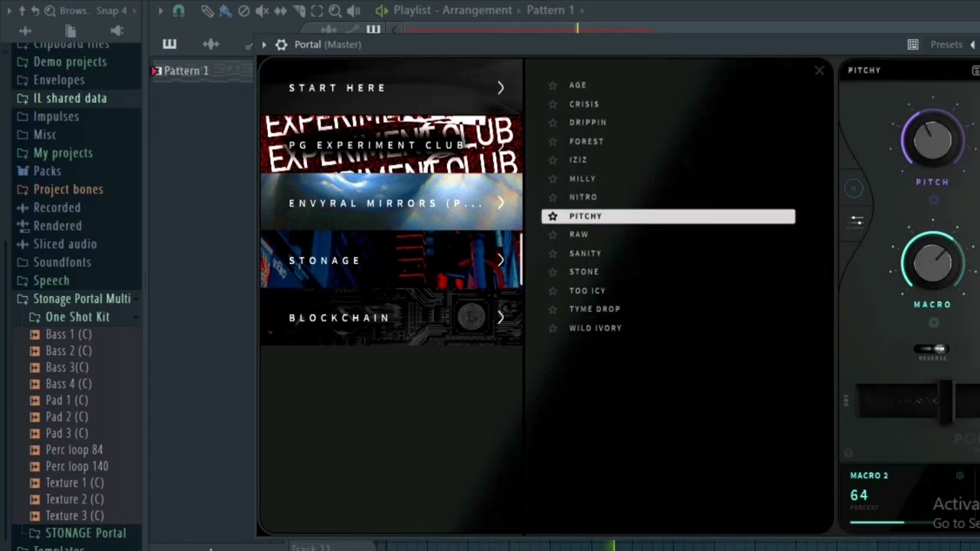980x551 pixels.
Task: Click the browser undo history arrow icon
Action: (36, 11)
